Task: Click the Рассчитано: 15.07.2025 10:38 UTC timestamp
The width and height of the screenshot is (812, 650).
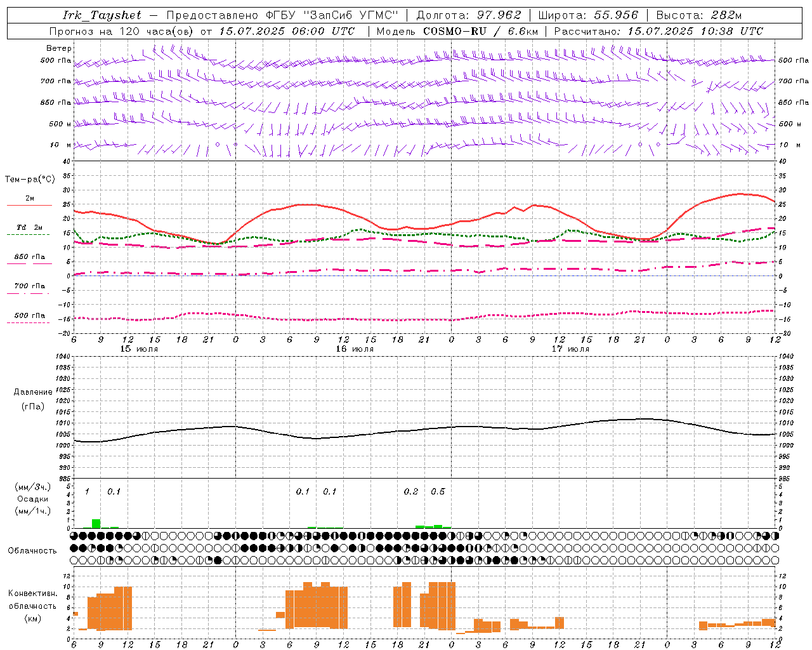Action: pos(658,31)
